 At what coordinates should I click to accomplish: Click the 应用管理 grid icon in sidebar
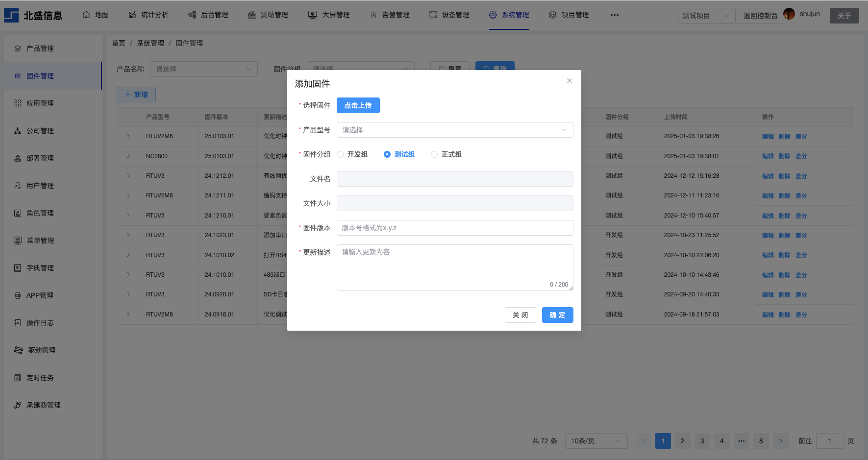click(x=18, y=103)
